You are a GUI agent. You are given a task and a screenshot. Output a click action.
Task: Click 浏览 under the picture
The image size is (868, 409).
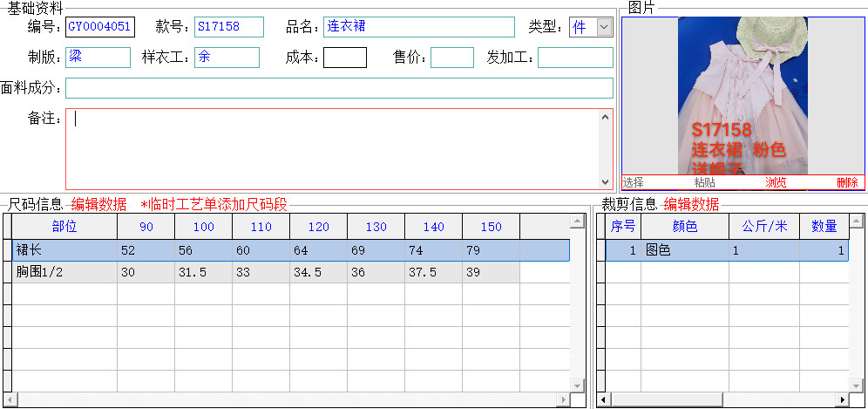(776, 182)
